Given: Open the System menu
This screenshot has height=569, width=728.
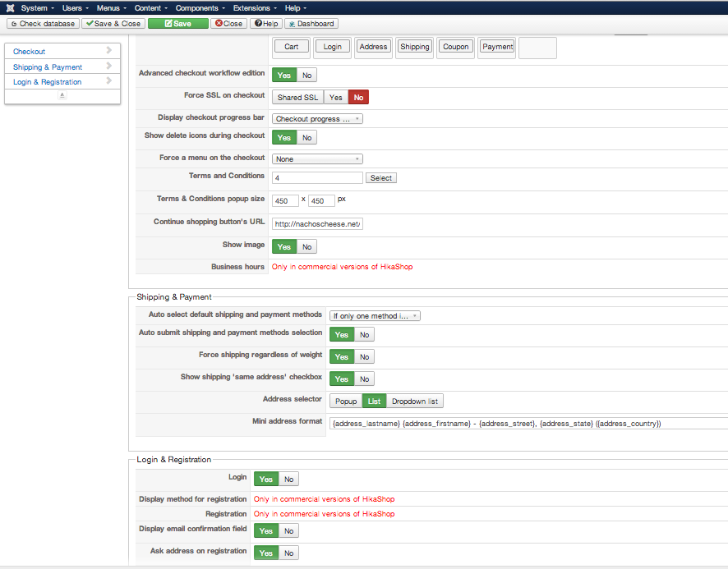Looking at the screenshot, I should pos(37,8).
